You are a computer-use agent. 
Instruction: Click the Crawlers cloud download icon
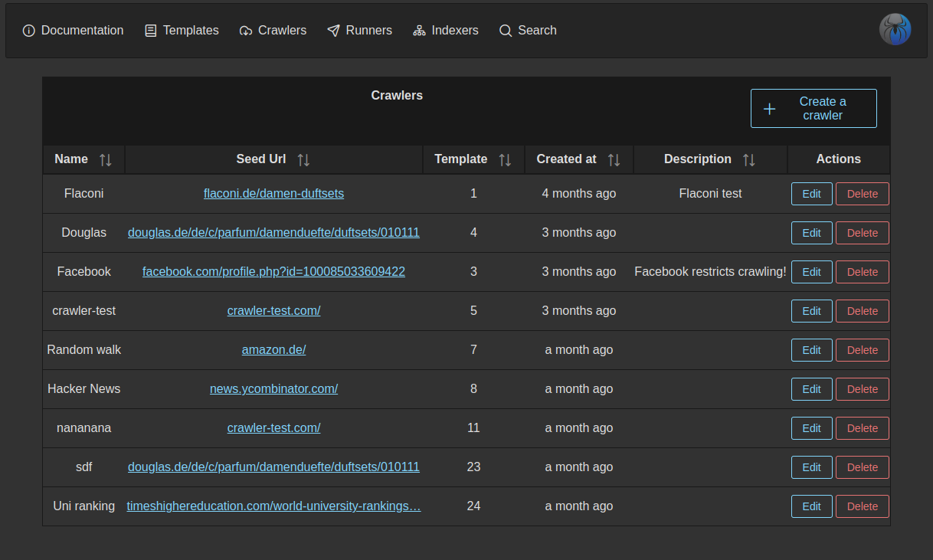point(246,31)
